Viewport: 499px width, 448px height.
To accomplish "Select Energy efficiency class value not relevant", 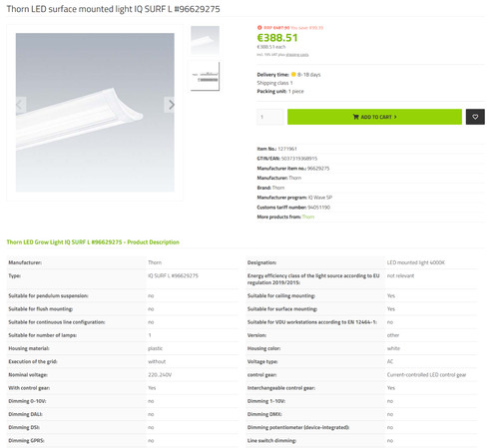I will point(400,275).
